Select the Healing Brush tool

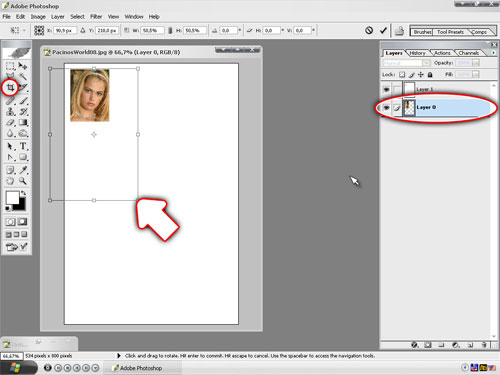[10, 100]
